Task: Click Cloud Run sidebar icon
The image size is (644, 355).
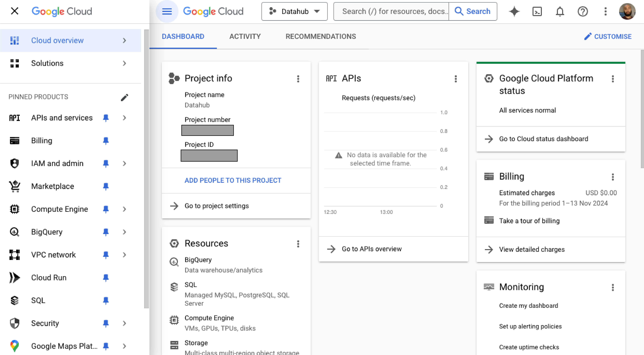Action: click(x=15, y=278)
